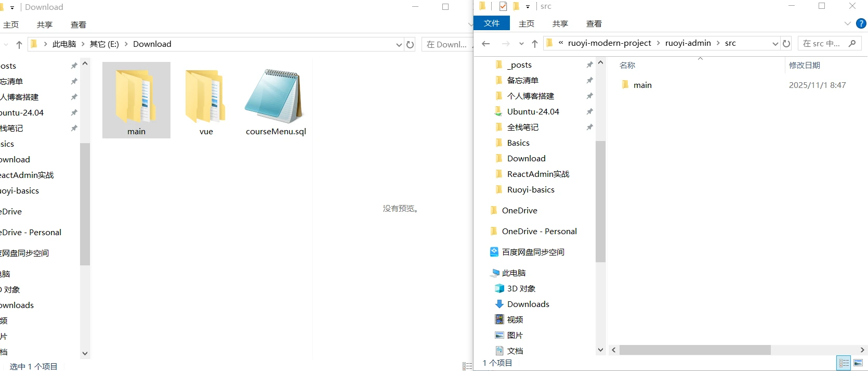Image resolution: width=868 pixels, height=371 pixels.
Task: Switch to large icons view in src window
Action: tap(858, 363)
